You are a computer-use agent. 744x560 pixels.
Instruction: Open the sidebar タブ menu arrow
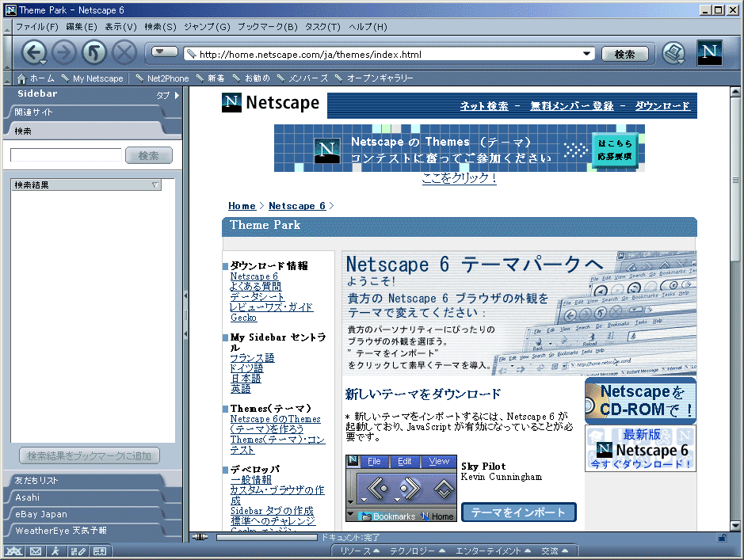[177, 95]
